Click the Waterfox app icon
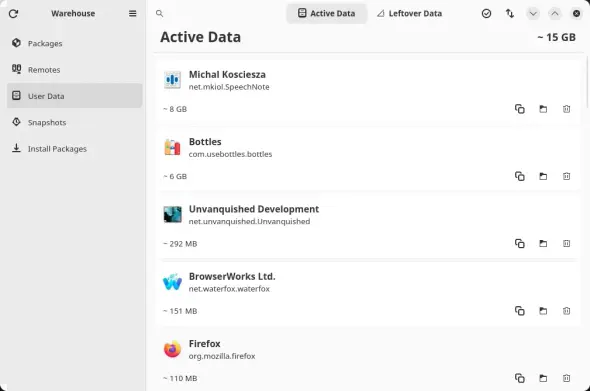This screenshot has width=590, height=391. click(172, 282)
